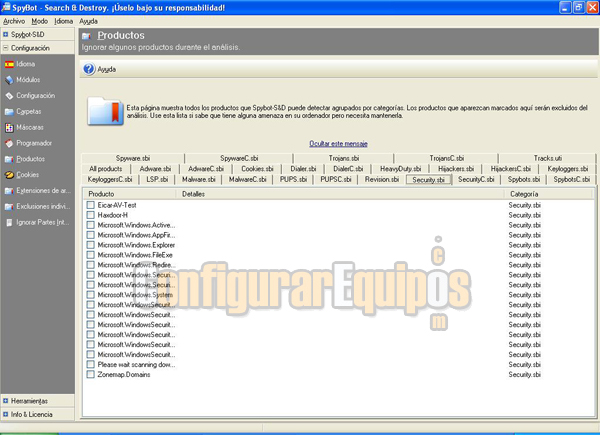
Task: Select the Security.sbi tab
Action: (429, 180)
